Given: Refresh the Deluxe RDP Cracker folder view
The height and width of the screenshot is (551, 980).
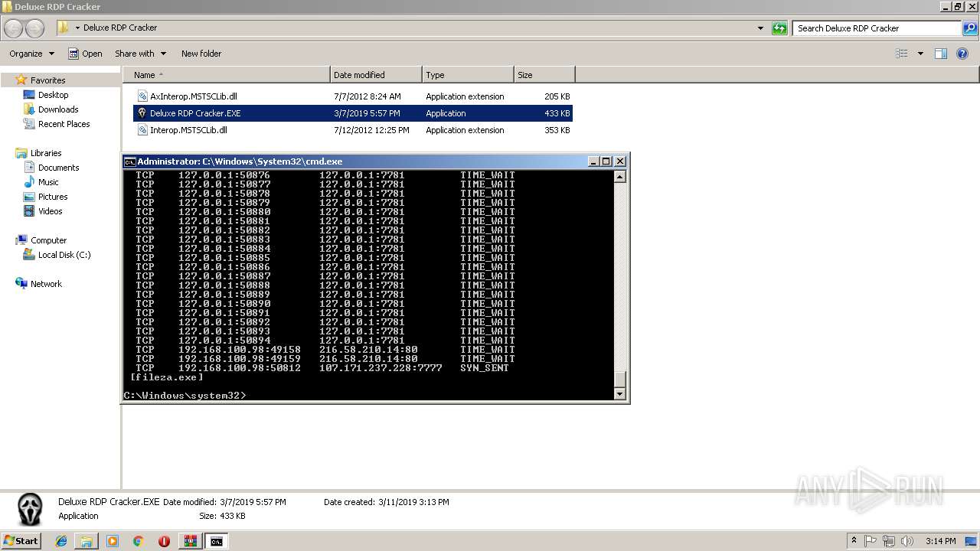Looking at the screenshot, I should pos(779,28).
